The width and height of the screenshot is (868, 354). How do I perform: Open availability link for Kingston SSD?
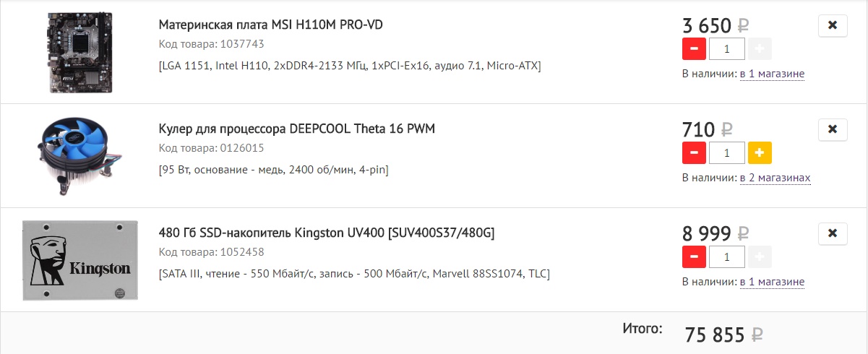click(x=771, y=282)
